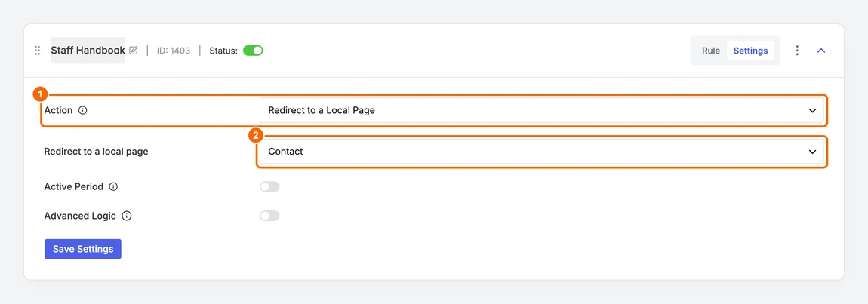Image resolution: width=868 pixels, height=304 pixels.
Task: Open the Redirect to a local page dropdown
Action: [x=542, y=151]
